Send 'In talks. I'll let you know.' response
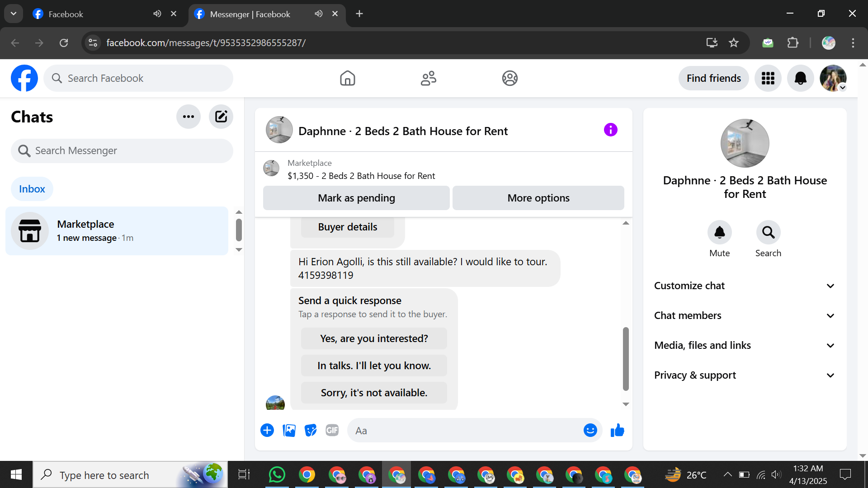 click(374, 366)
